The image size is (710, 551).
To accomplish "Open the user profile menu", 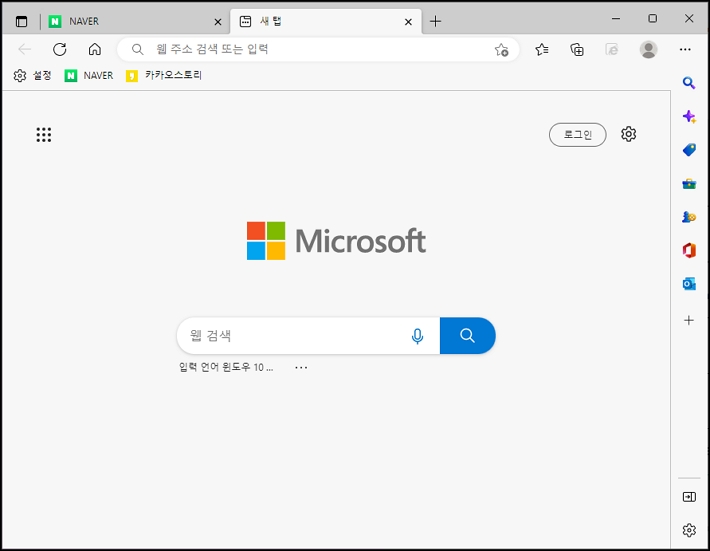I will pyautogui.click(x=648, y=49).
